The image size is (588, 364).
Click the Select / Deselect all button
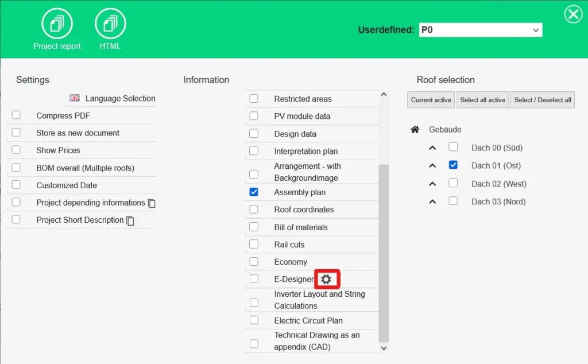click(542, 100)
